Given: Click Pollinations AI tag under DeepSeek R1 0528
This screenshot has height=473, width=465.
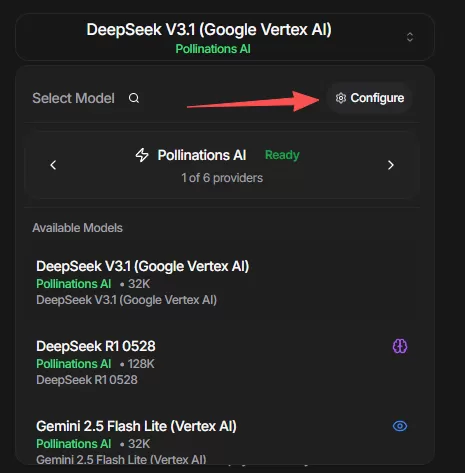Looking at the screenshot, I should click(74, 364).
